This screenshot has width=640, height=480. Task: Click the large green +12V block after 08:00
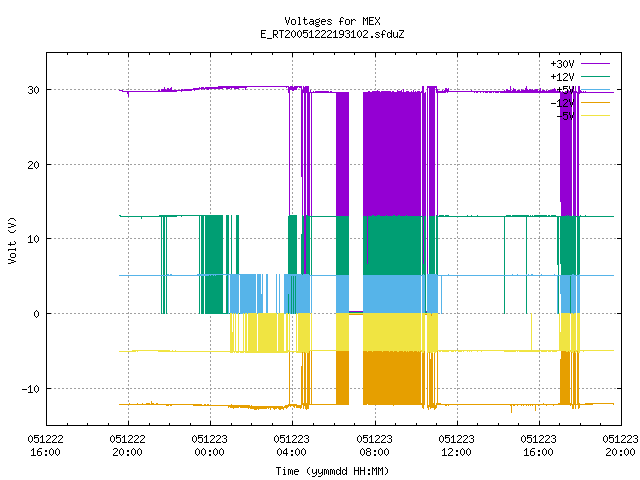tap(392, 245)
